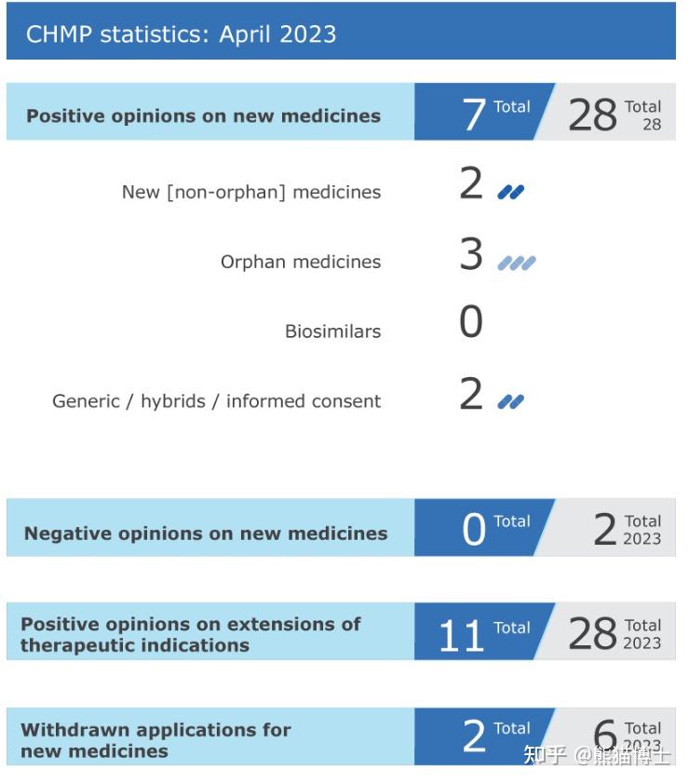Click the New [non-orphan] medicines label
This screenshot has width=689, height=784.
(x=251, y=193)
